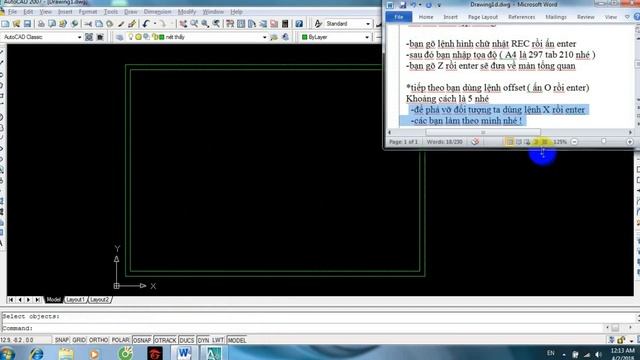
Task: Click the Word zoom in plus button
Action: (x=630, y=142)
